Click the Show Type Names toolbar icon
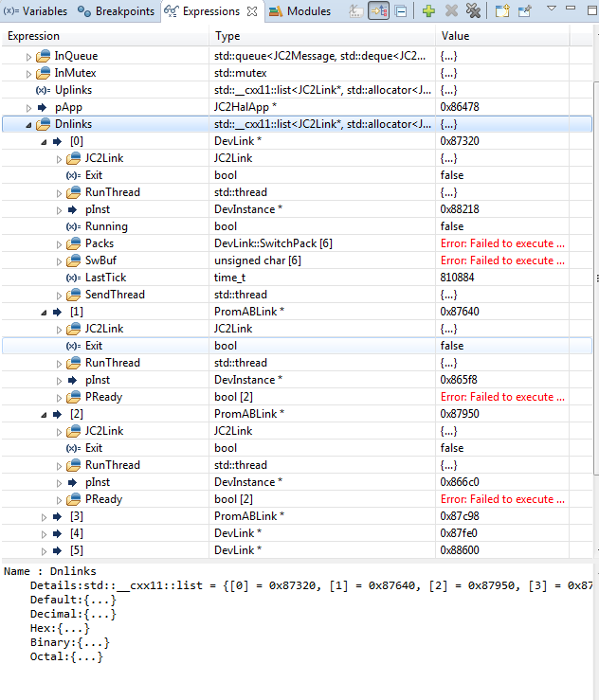Image resolution: width=599 pixels, height=700 pixels. pos(355,10)
